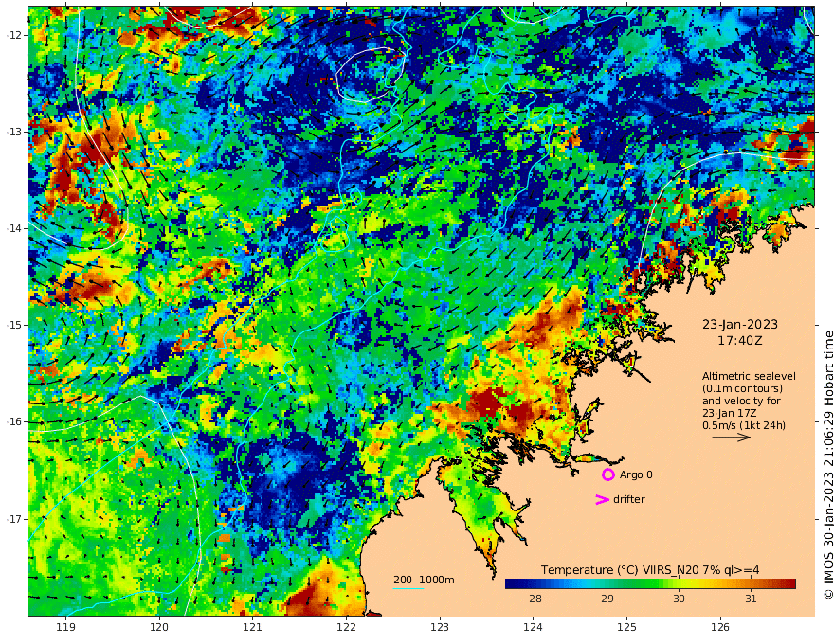834x644 pixels.
Task: Click the '23-Jan 17Z' caption line
Action: coord(731,413)
